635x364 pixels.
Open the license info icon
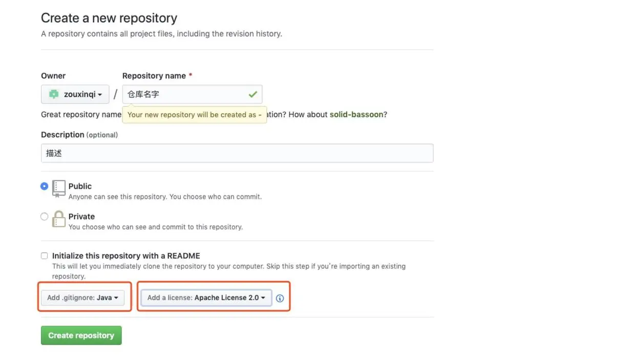point(280,298)
